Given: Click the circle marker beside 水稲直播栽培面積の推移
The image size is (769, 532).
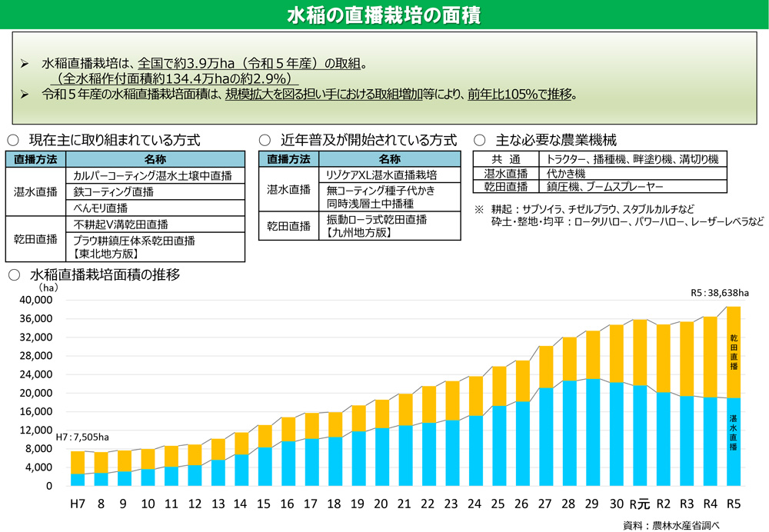Looking at the screenshot, I should pyautogui.click(x=12, y=274).
